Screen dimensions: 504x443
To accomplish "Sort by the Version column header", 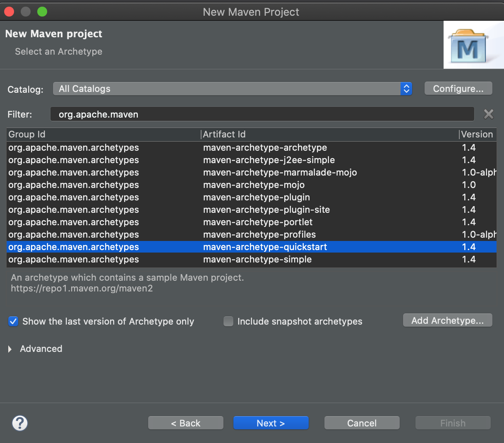I will click(478, 134).
